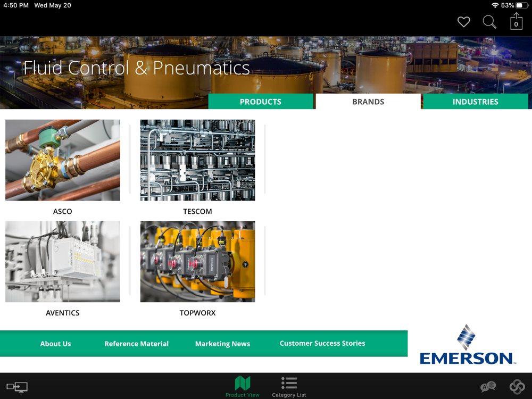Open the AVENTICS brand thumbnail
The image size is (532, 399).
tap(63, 262)
